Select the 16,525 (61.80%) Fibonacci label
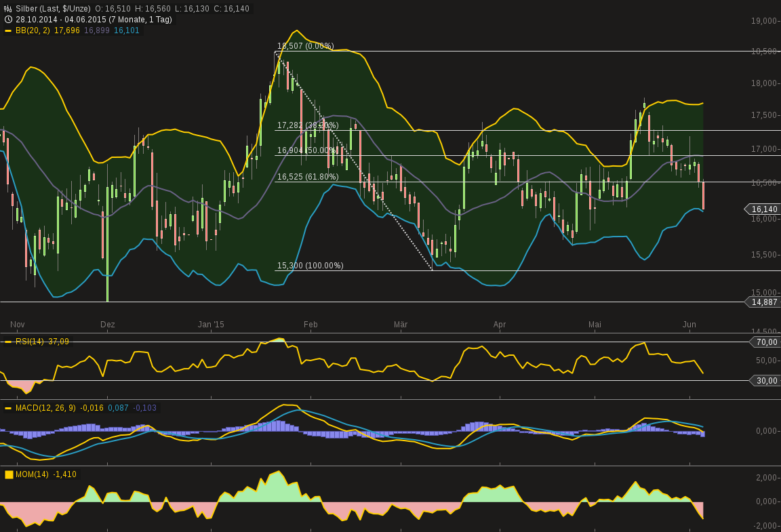781x532 pixels. (x=308, y=177)
